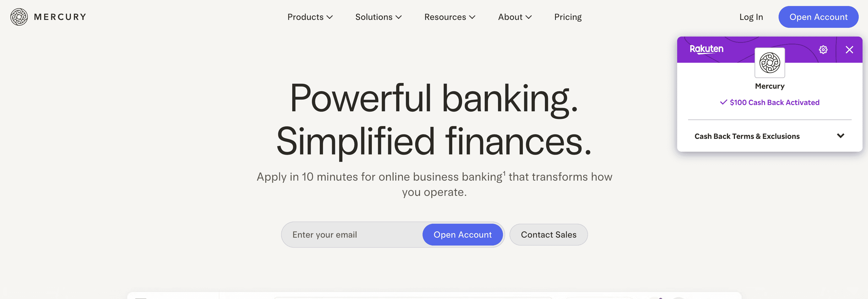Click the Mercury logo icon in header
The image size is (868, 299).
[x=19, y=17]
